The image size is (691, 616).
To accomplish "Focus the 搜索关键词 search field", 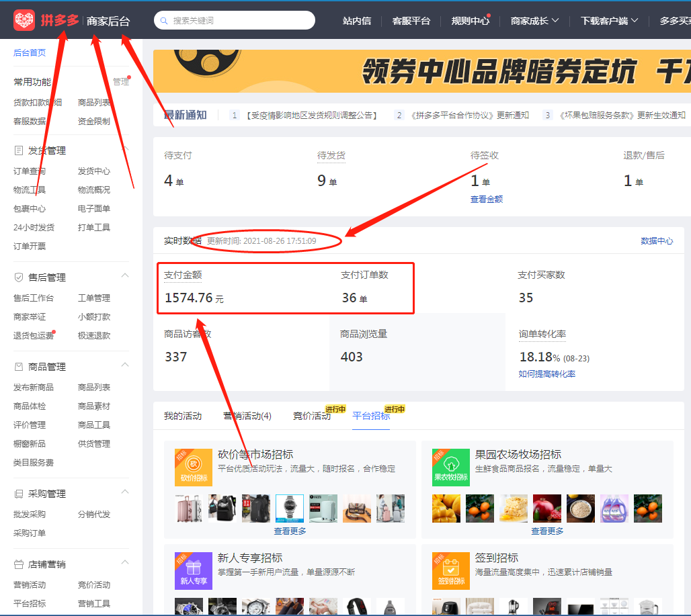I will click(235, 20).
